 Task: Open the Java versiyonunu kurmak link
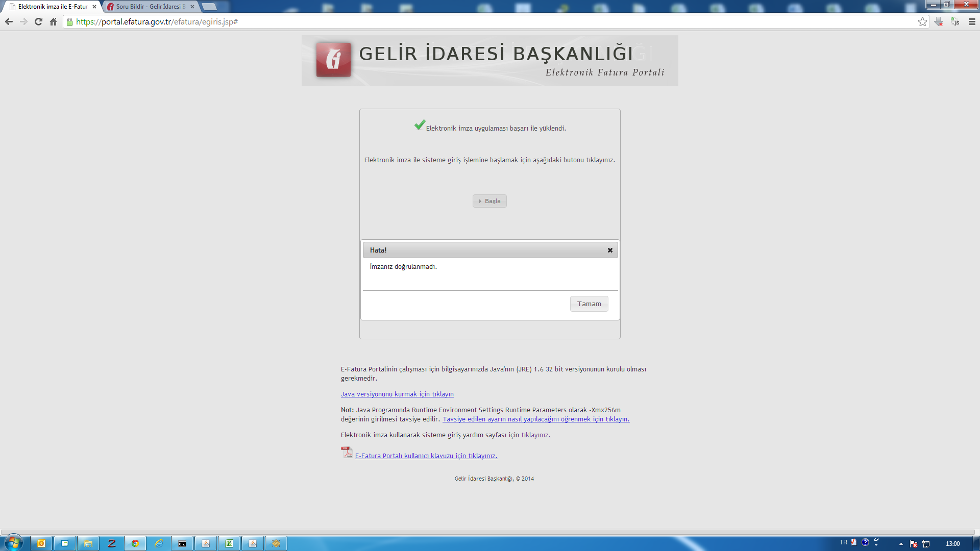coord(397,394)
